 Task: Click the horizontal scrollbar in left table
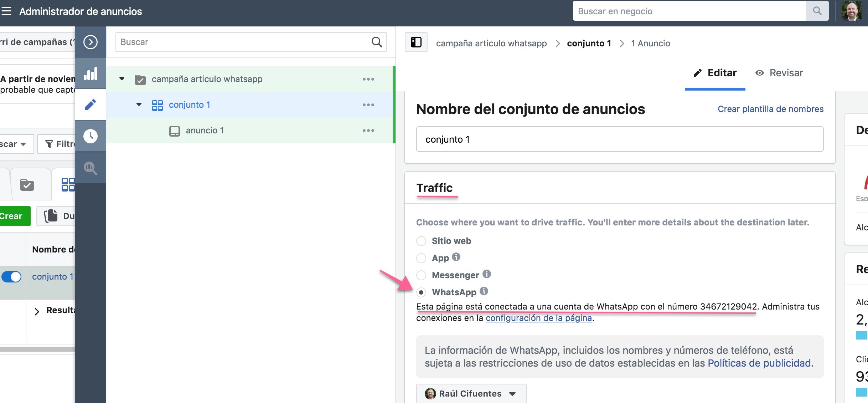click(x=37, y=349)
